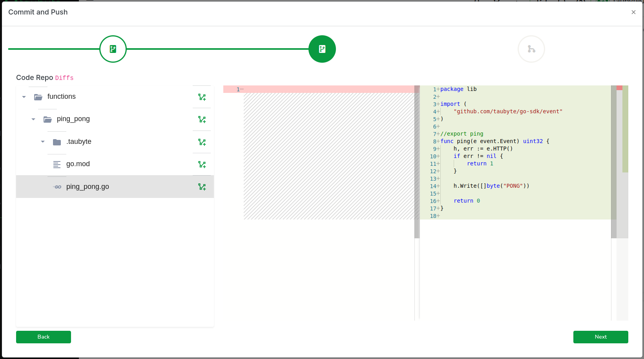644x359 pixels.
Task: Click the left diff pane vertical scrollbar
Action: (x=417, y=161)
